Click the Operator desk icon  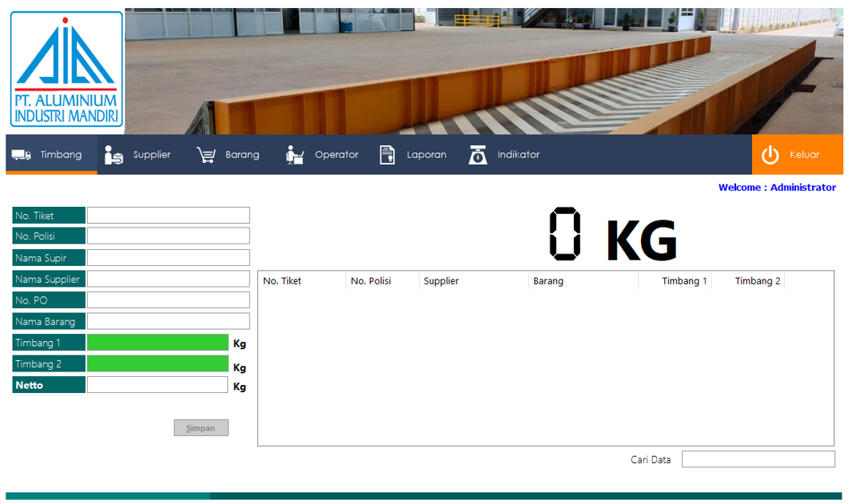294,155
